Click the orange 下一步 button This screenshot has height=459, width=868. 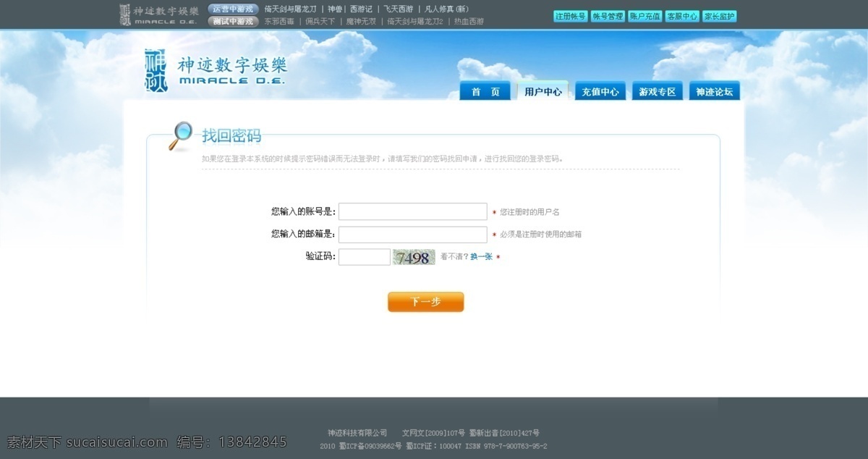tap(425, 302)
